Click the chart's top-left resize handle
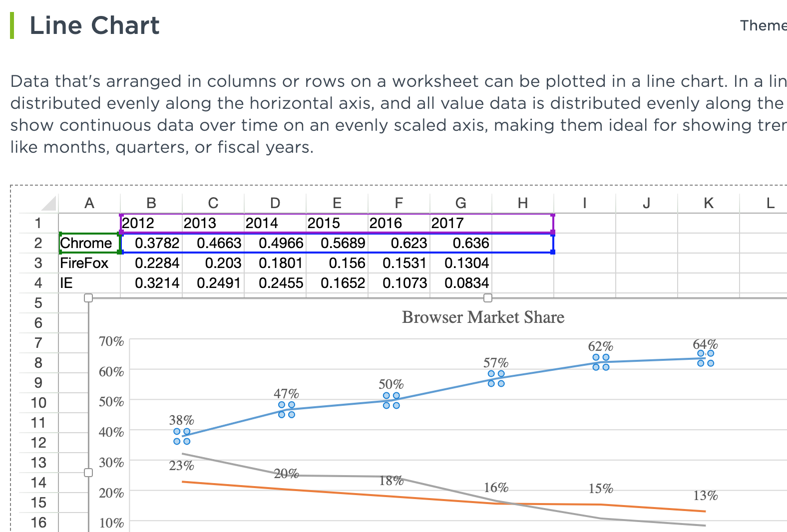This screenshot has width=787, height=532. 88,298
